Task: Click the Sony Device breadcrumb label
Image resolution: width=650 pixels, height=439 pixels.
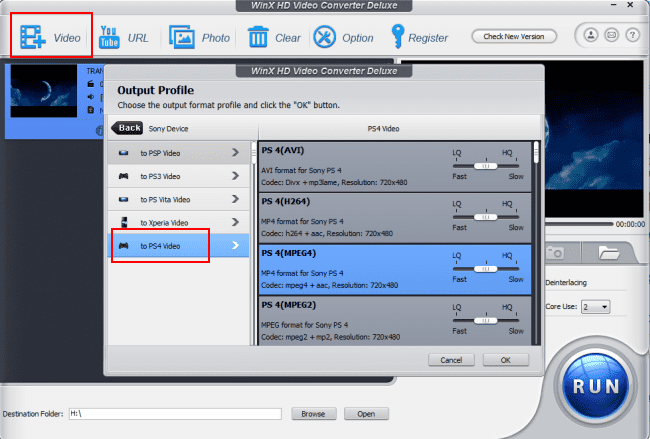Action: (168, 129)
